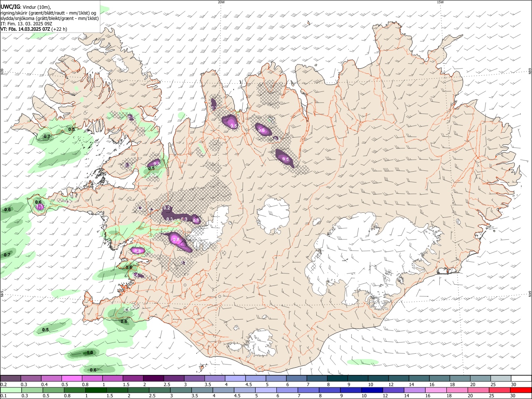532x399 pixels.
Task: Click the 'VT: Fös. 14.03.2025 07Z (+22 h)' line
Action: (x=34, y=29)
